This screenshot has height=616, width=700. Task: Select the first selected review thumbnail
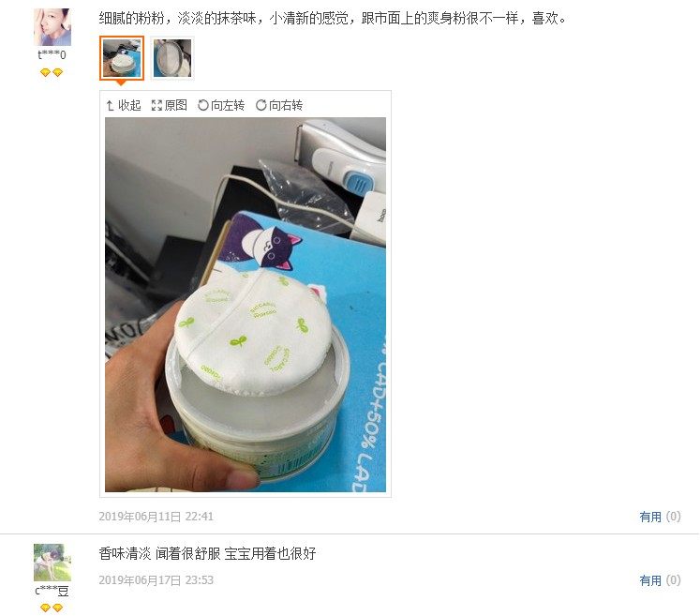point(122,58)
